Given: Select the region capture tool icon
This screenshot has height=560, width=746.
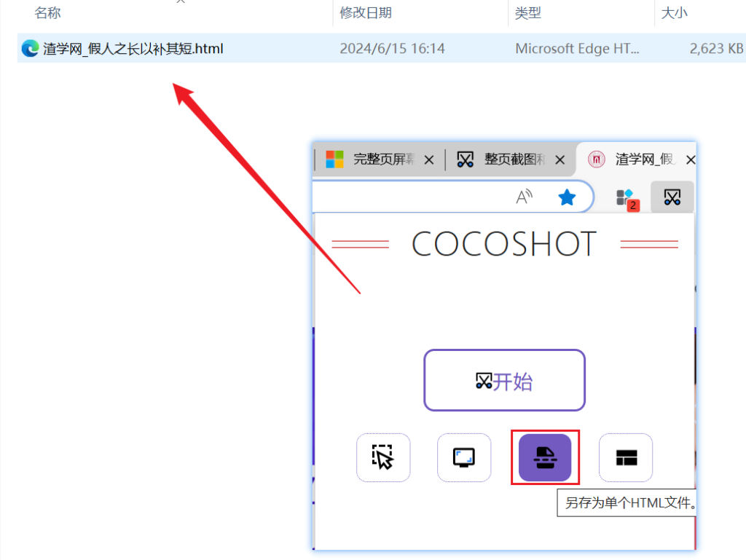Looking at the screenshot, I should coord(383,457).
